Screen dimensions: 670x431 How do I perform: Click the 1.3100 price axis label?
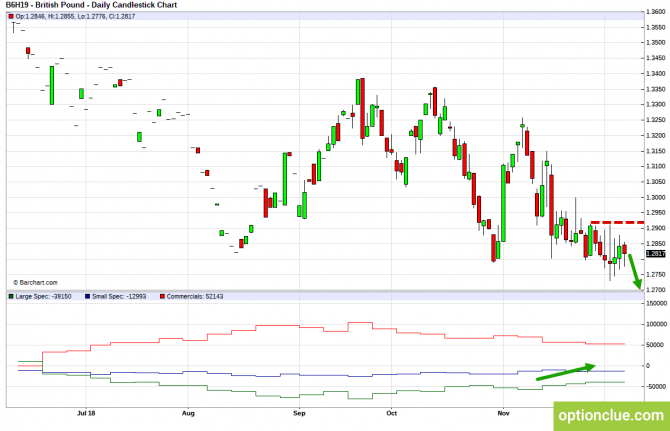pos(656,167)
